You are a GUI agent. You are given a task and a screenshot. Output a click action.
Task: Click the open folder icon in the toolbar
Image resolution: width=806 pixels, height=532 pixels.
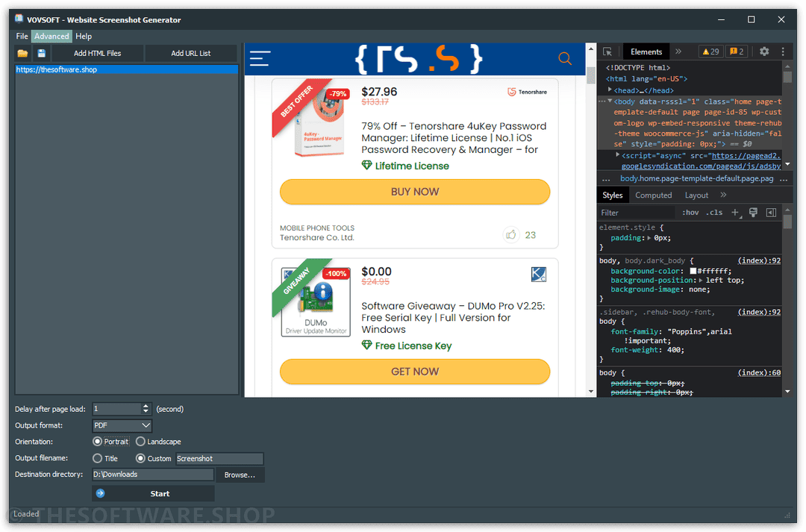pos(22,54)
